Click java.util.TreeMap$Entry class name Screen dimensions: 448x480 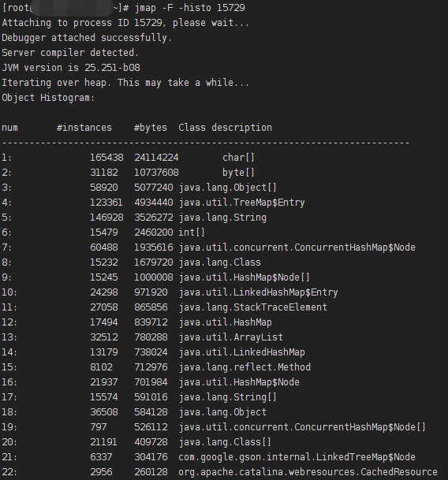242,203
